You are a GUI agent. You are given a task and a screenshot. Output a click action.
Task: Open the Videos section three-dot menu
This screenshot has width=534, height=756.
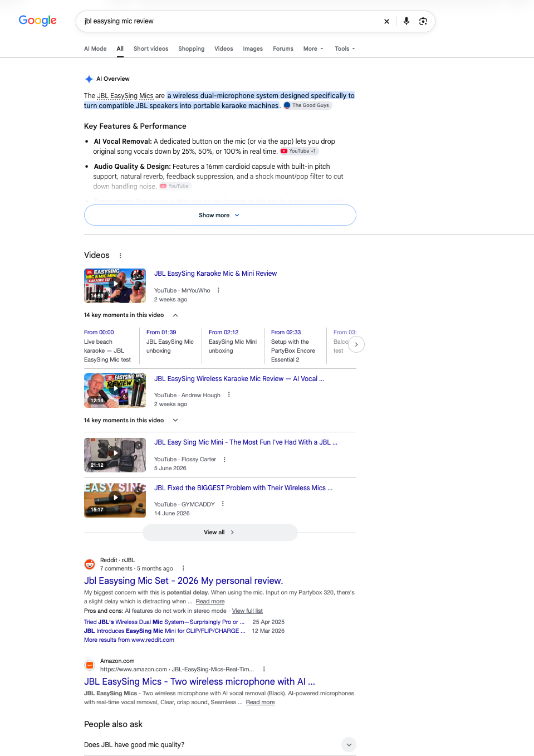pos(120,256)
